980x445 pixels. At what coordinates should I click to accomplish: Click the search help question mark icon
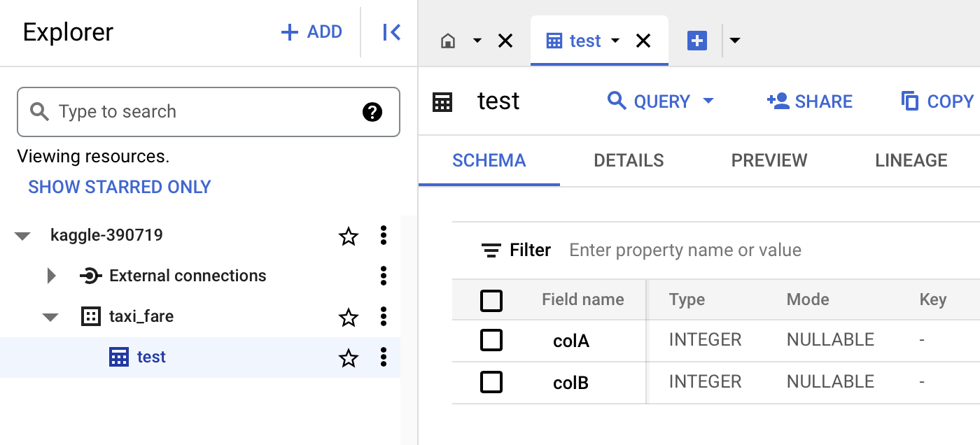click(372, 112)
